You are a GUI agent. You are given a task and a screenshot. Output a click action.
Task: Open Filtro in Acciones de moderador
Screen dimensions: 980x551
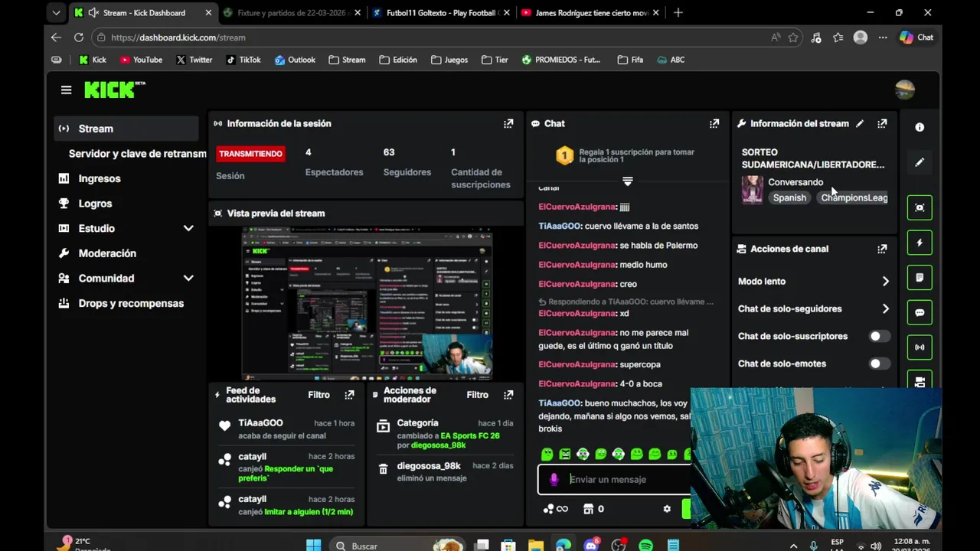477,395
